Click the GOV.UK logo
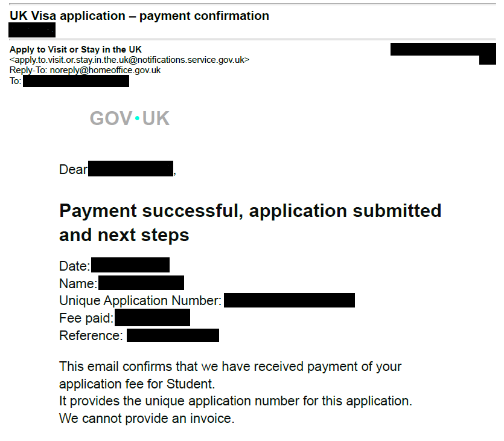The image size is (504, 441). coord(130,119)
